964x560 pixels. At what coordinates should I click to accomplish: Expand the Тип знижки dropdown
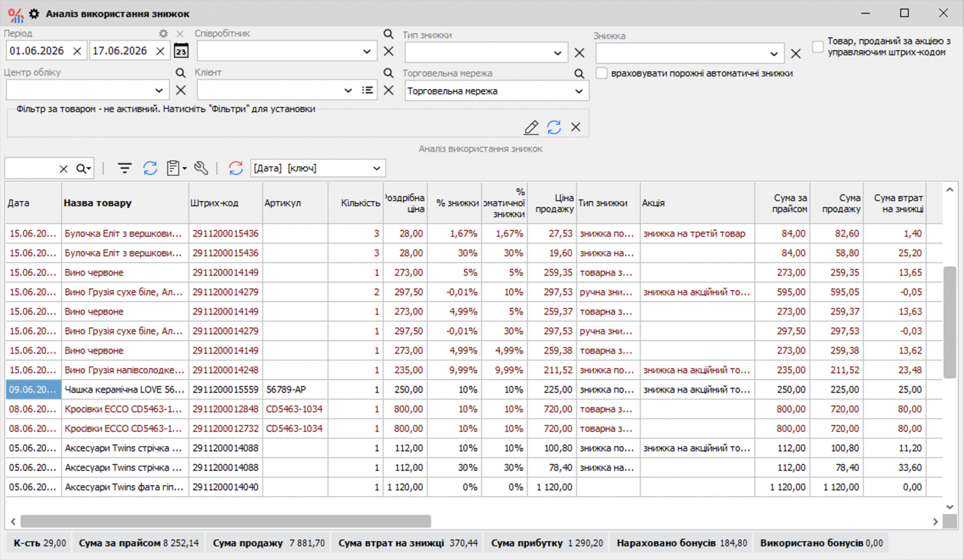tap(557, 54)
